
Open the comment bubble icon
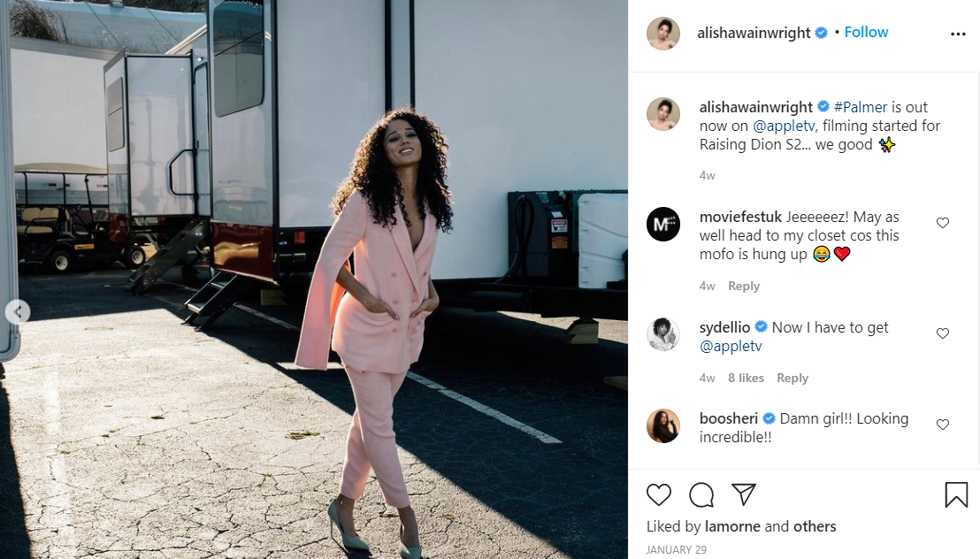701,494
